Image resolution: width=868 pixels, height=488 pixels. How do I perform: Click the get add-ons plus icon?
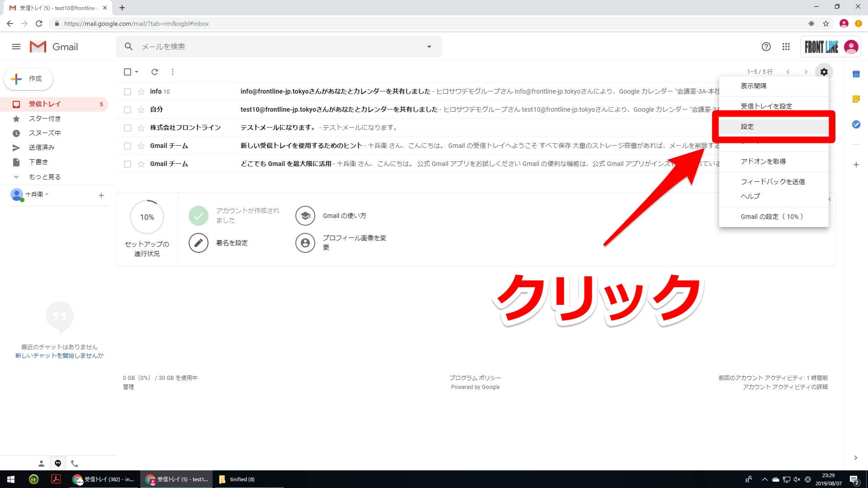(x=856, y=165)
